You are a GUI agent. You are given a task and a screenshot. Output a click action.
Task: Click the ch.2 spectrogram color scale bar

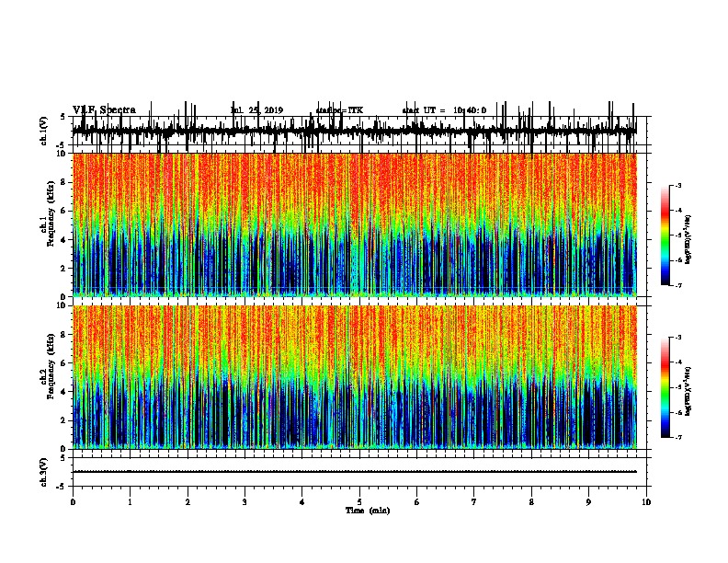pos(665,387)
